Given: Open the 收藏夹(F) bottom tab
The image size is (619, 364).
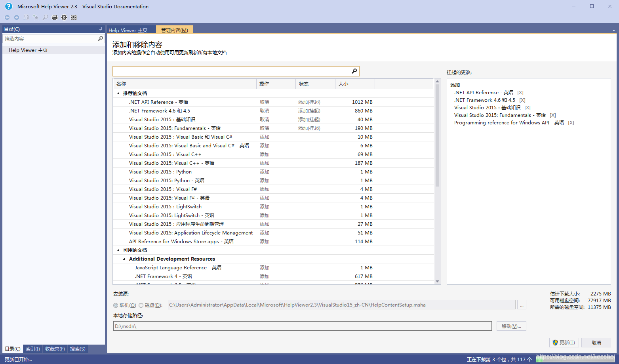Looking at the screenshot, I should click(55, 349).
